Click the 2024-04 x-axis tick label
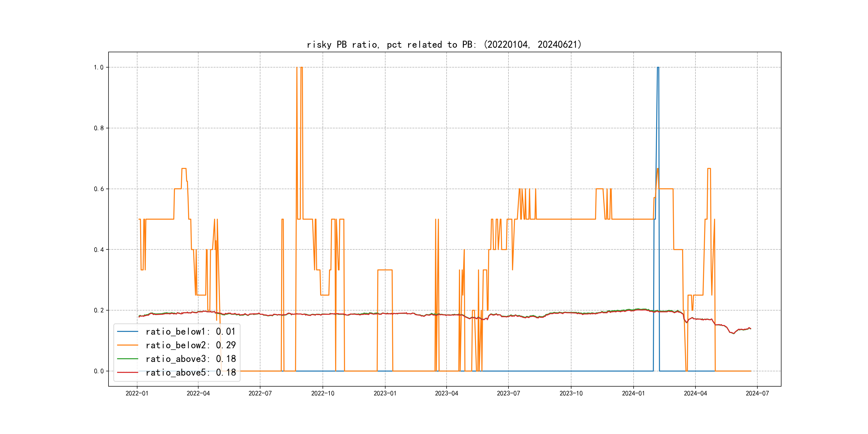868x434 pixels. [695, 393]
